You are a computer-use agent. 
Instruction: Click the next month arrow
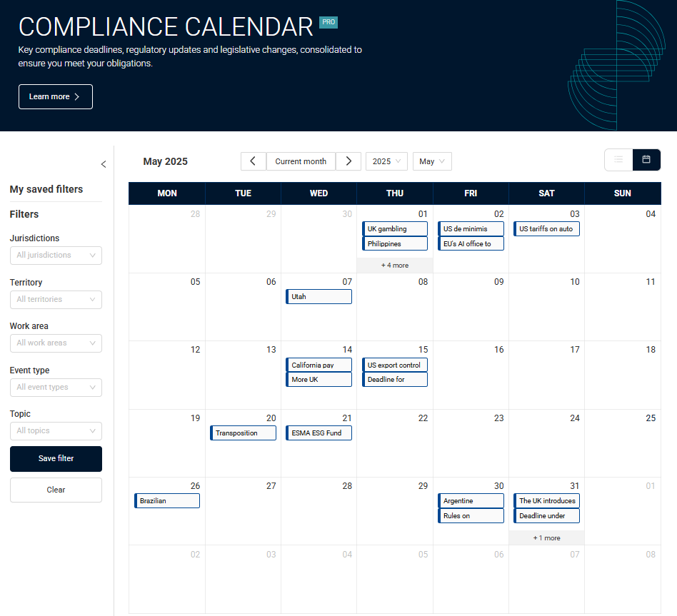click(x=348, y=161)
